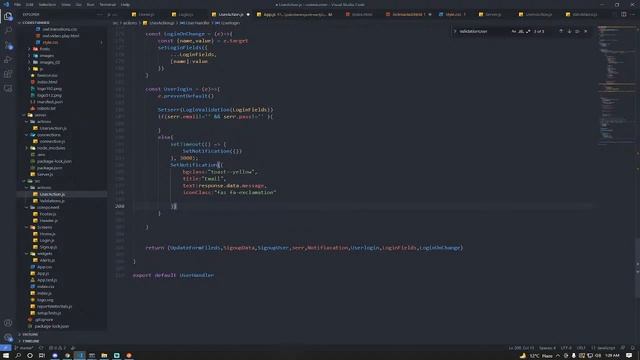
Task: Open the Manage gear icon
Action: [x=8, y=338]
